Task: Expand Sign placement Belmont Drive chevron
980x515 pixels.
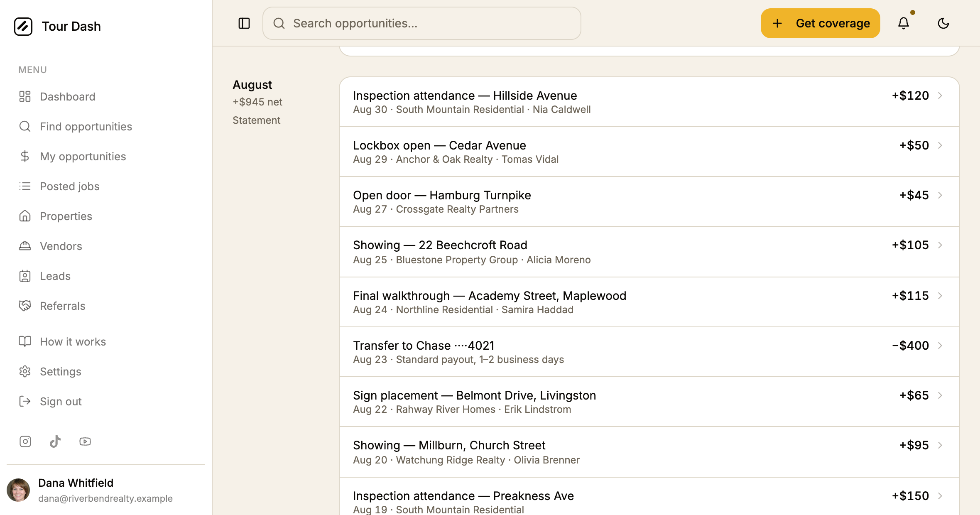Action: click(x=940, y=395)
